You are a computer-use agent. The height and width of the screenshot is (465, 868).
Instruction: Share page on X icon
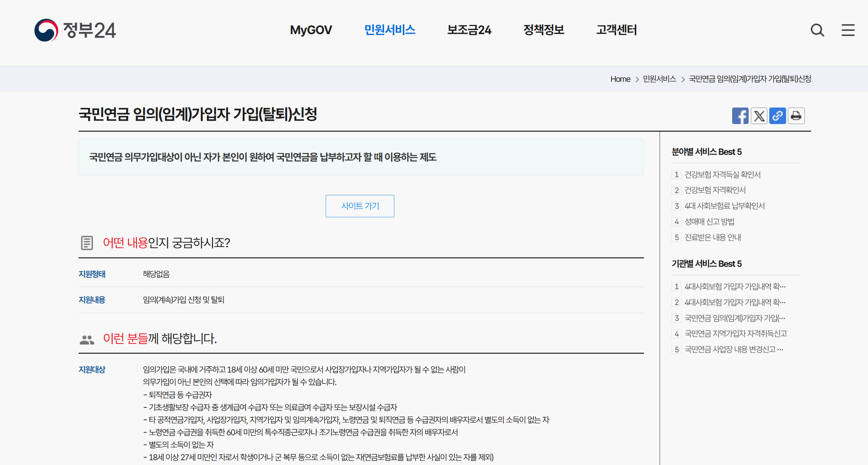coord(759,116)
